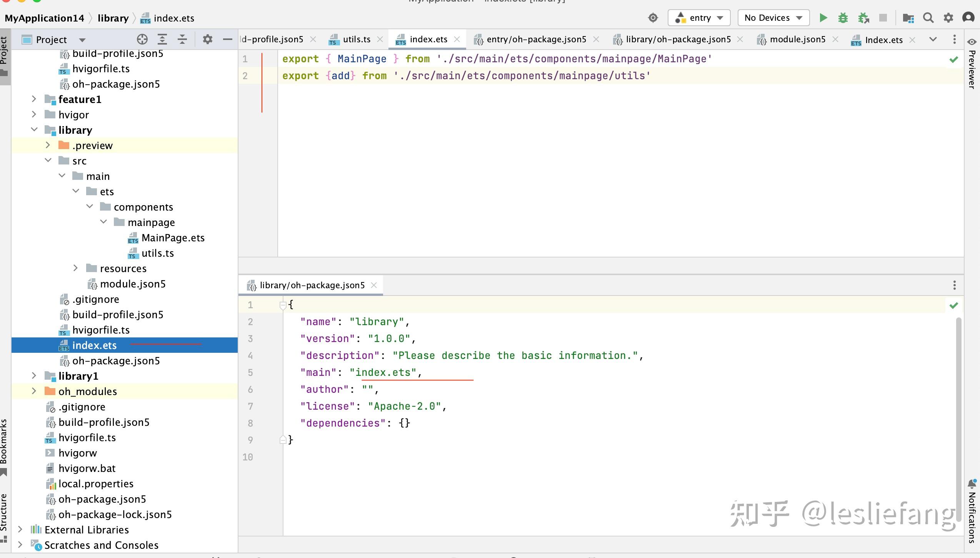980x558 pixels.
Task: Select MainPage.ets in project tree
Action: click(x=173, y=238)
